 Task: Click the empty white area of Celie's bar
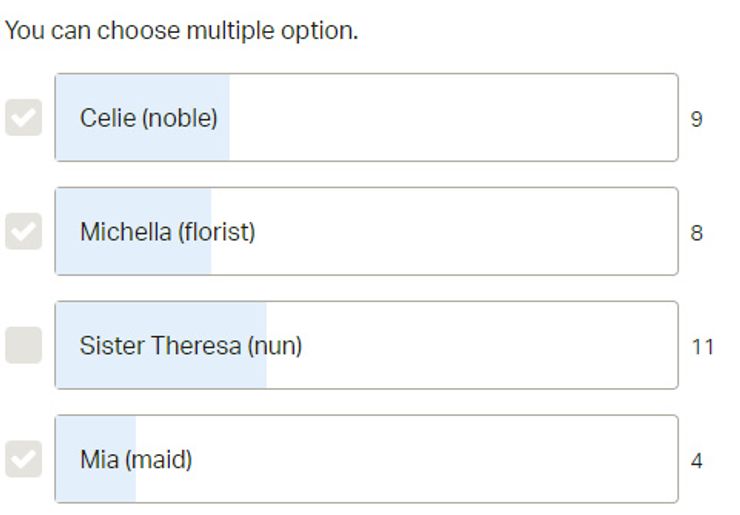coord(450,118)
